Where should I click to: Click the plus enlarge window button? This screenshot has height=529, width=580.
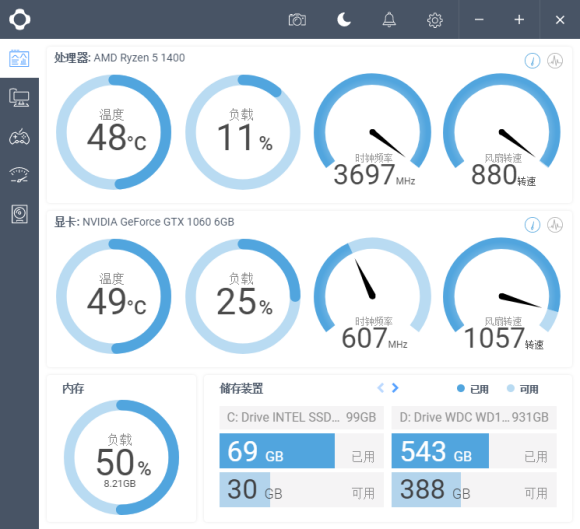tap(519, 20)
